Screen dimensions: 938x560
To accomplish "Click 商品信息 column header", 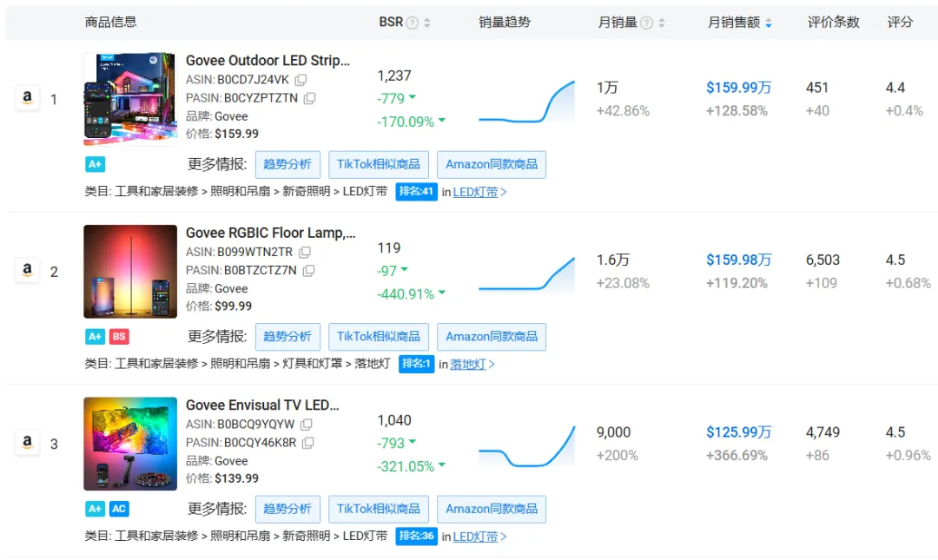I will (x=110, y=22).
